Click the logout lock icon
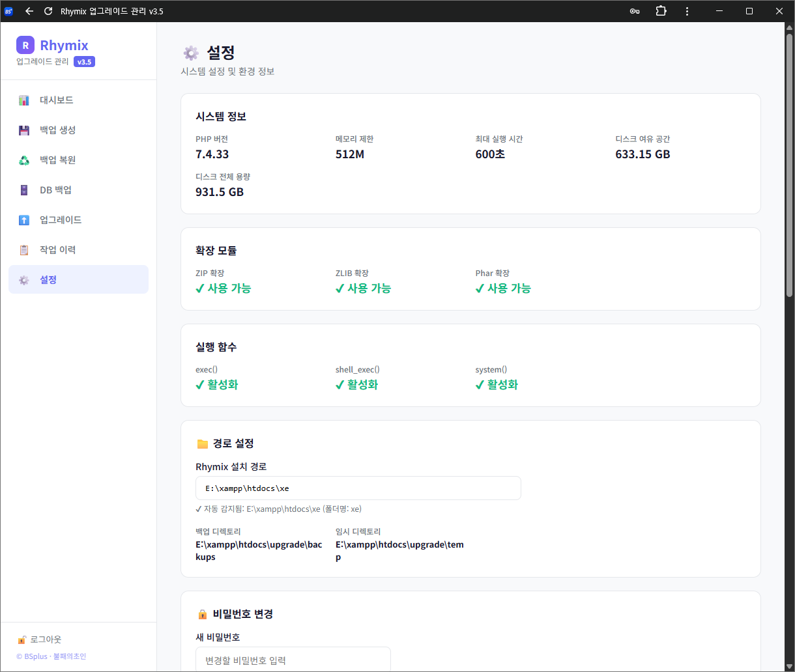Image resolution: width=795 pixels, height=672 pixels. [22, 639]
